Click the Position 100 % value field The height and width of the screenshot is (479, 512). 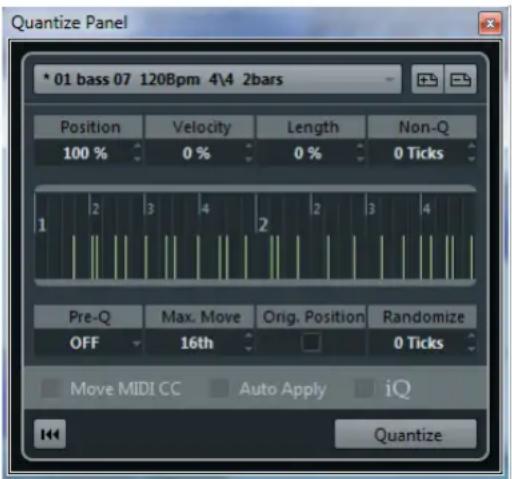click(85, 153)
